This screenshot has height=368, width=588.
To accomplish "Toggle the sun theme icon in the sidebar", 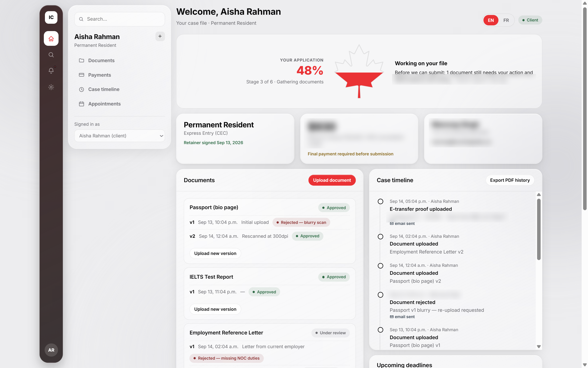I will pos(51,87).
